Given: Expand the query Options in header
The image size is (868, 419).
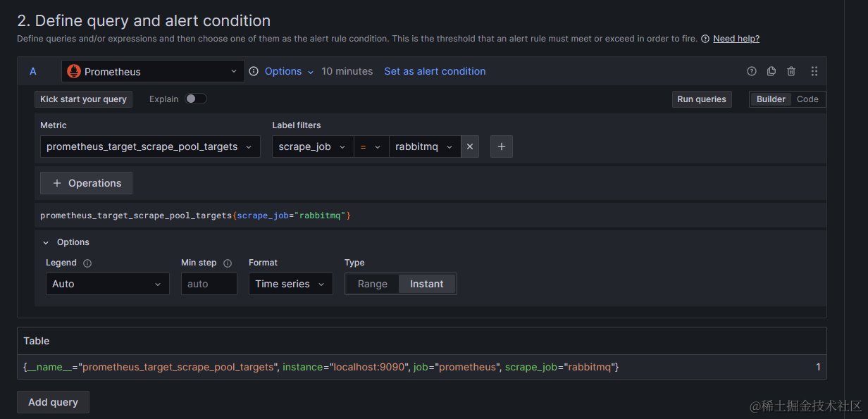Looking at the screenshot, I should click(289, 71).
